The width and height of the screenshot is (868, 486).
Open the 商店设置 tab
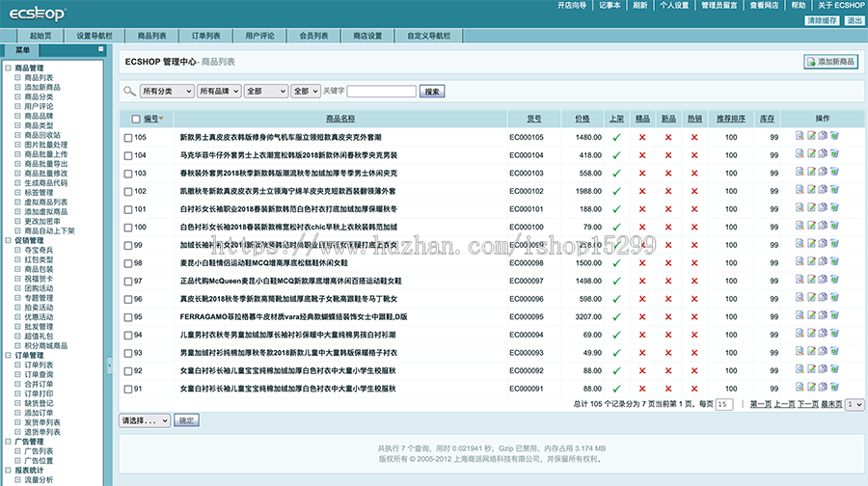tap(367, 36)
